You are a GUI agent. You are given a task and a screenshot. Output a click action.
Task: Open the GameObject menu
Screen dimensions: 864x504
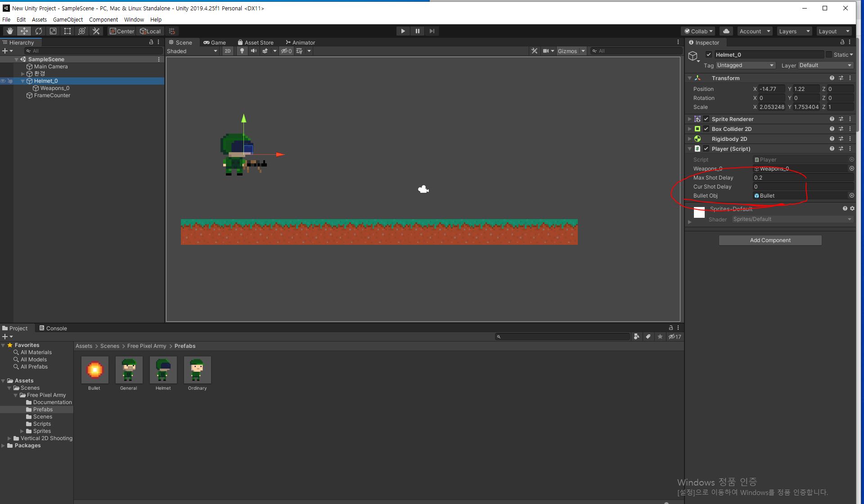67,19
